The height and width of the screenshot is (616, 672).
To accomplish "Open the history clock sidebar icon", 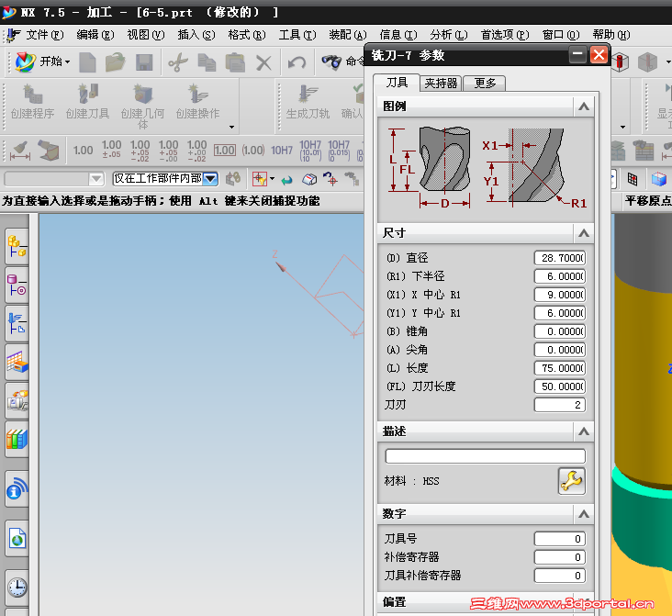I will (x=17, y=587).
